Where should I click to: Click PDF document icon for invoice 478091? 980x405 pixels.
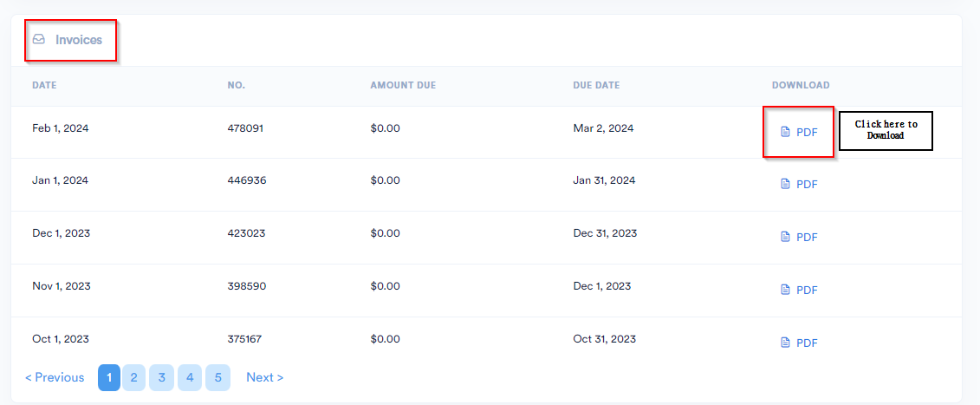pyautogui.click(x=786, y=132)
